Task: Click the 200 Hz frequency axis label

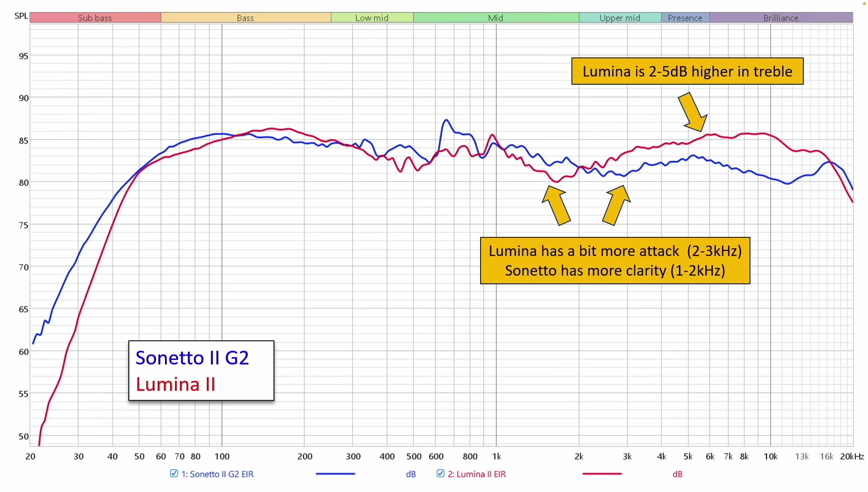Action: coord(305,456)
